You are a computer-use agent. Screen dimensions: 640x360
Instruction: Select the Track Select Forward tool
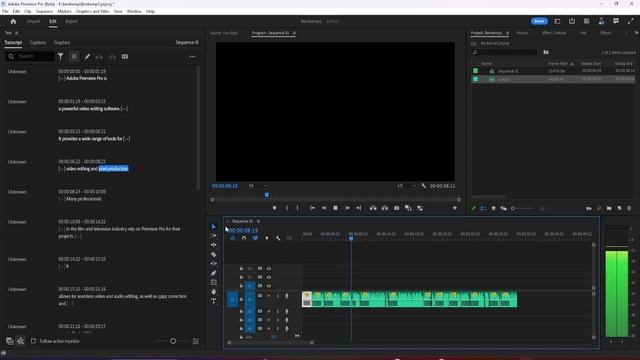pos(213,236)
